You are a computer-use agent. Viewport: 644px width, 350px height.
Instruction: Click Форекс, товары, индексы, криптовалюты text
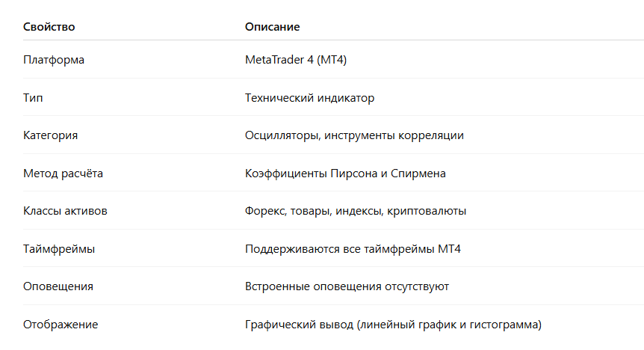coord(356,211)
